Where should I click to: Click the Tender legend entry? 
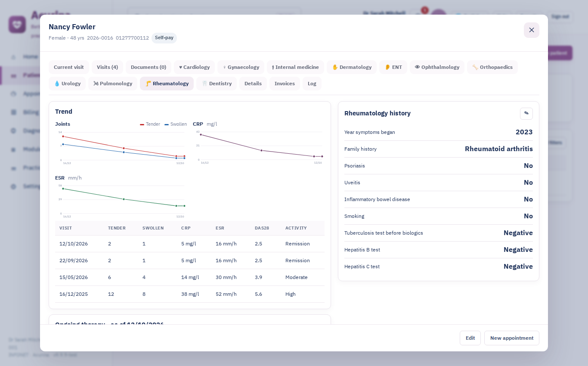(x=150, y=124)
